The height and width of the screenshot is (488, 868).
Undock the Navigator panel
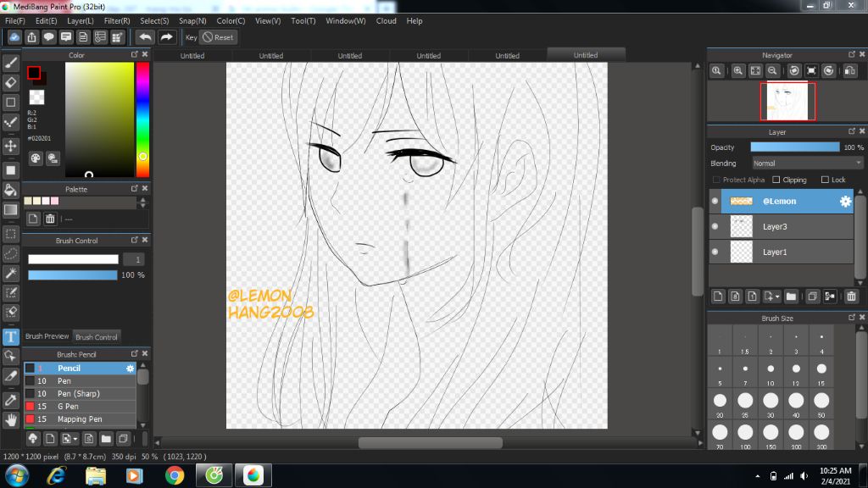point(851,54)
